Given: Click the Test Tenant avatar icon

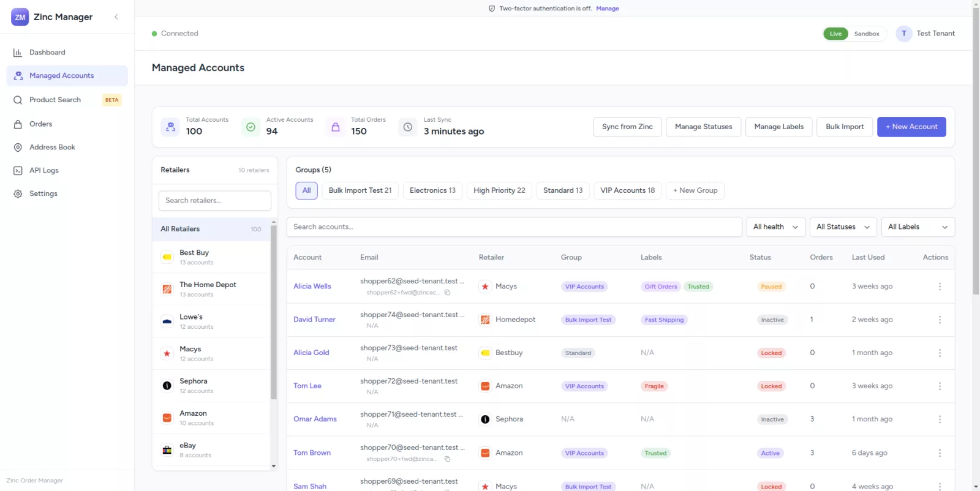Looking at the screenshot, I should click(x=903, y=34).
